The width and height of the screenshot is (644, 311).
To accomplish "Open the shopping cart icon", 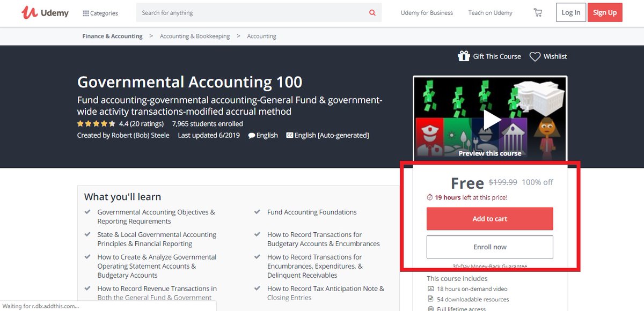I will pyautogui.click(x=538, y=13).
